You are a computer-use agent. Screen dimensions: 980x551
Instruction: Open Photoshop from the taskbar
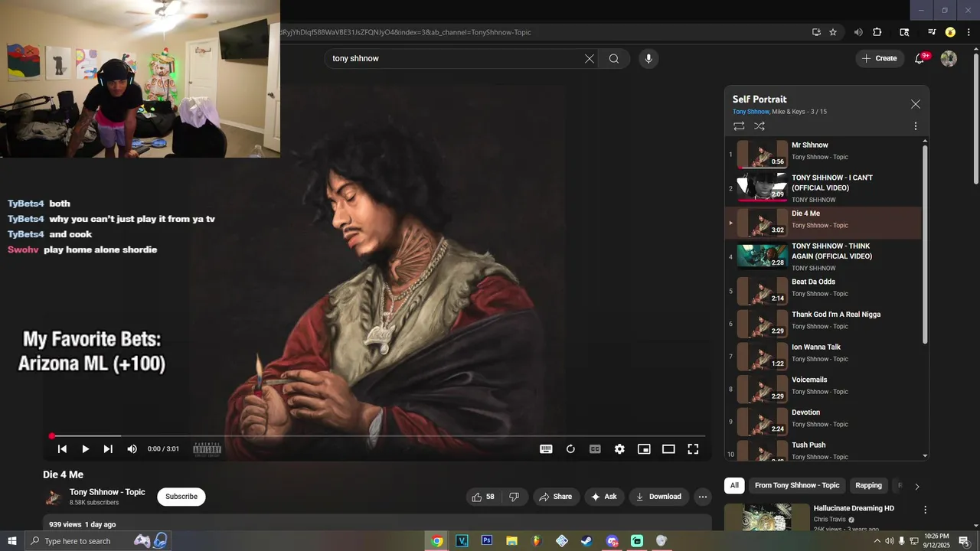(x=486, y=541)
